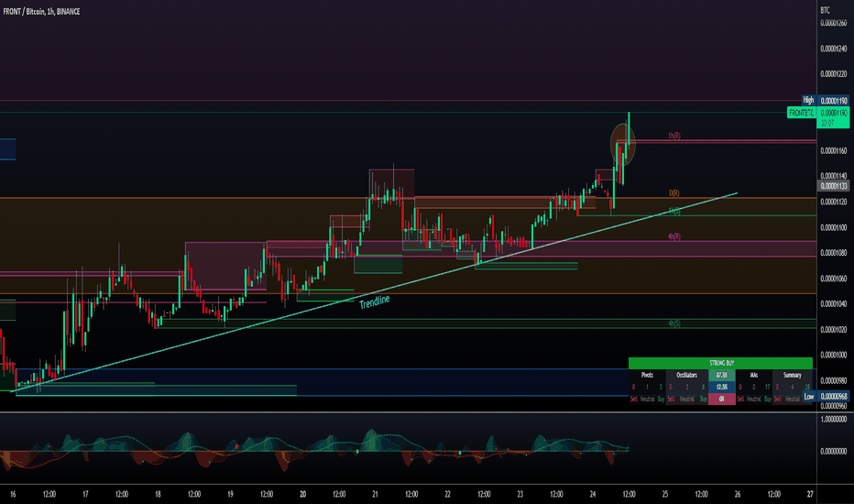Click price axis value 0.00001240

point(834,49)
